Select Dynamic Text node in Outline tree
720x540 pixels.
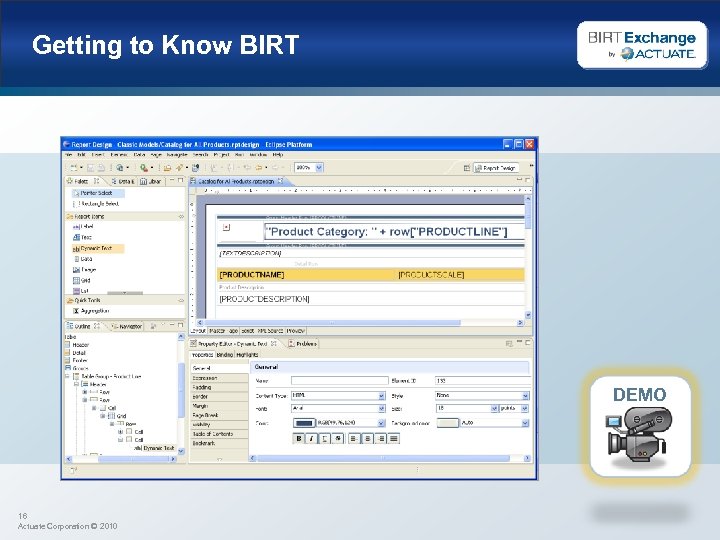(154, 448)
